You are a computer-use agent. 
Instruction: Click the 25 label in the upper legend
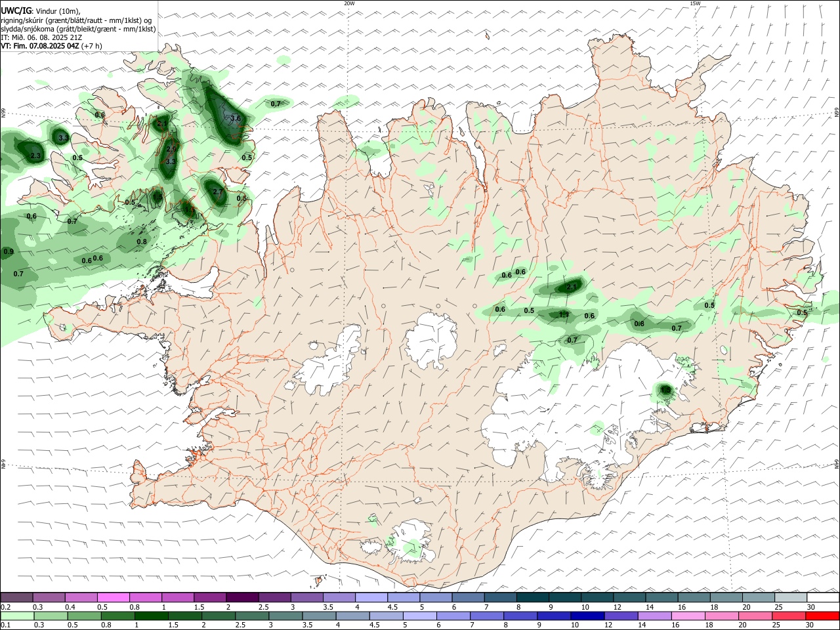point(779,607)
